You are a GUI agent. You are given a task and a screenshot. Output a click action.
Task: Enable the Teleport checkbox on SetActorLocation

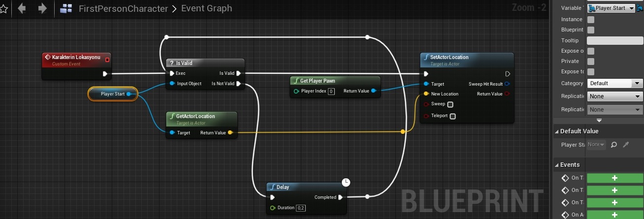[452, 116]
